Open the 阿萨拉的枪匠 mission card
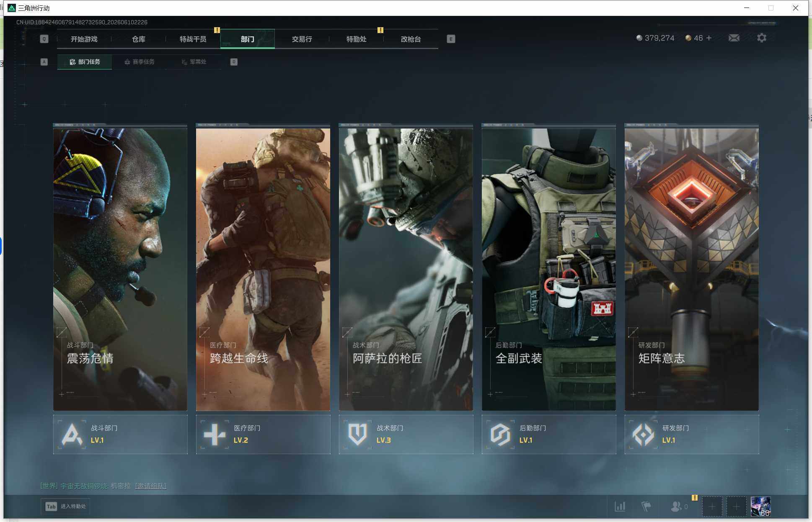The height and width of the screenshot is (522, 812). (406, 269)
